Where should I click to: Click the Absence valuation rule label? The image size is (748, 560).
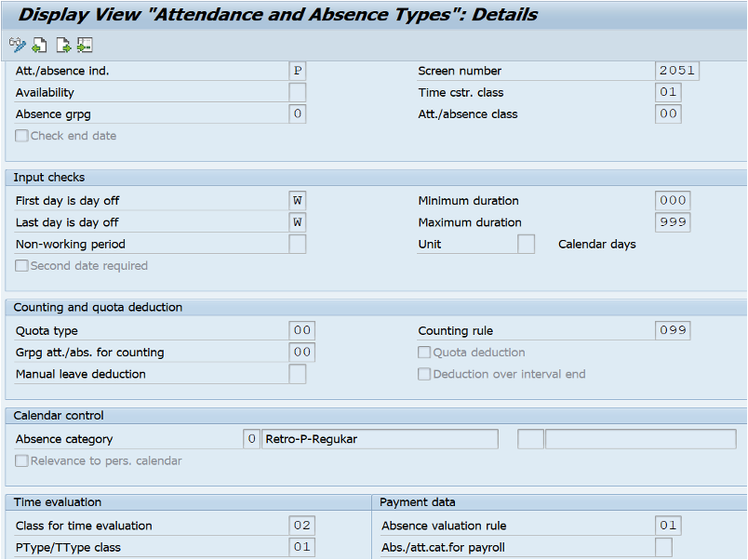444,526
